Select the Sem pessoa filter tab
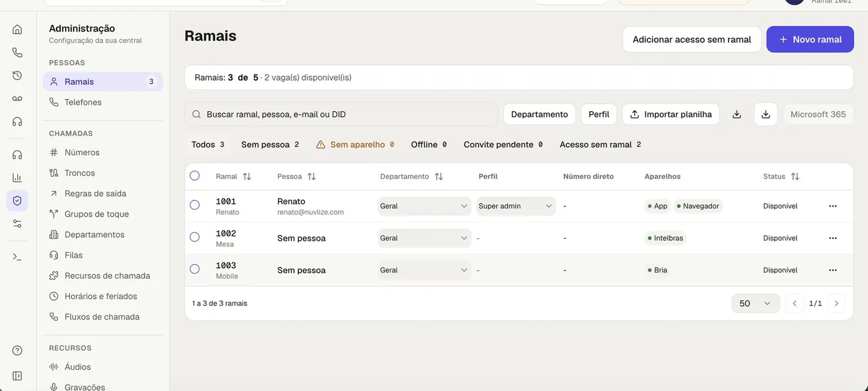 click(270, 145)
